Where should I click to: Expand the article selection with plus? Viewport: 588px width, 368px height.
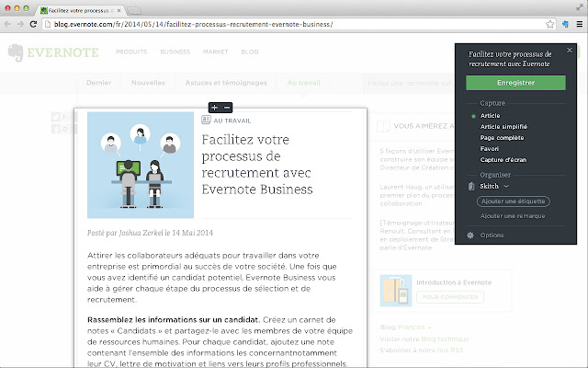tap(214, 108)
